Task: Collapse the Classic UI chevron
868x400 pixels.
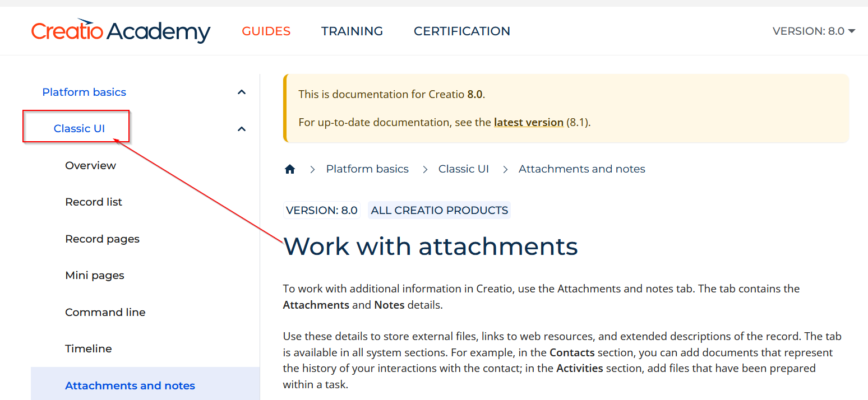Action: click(242, 129)
